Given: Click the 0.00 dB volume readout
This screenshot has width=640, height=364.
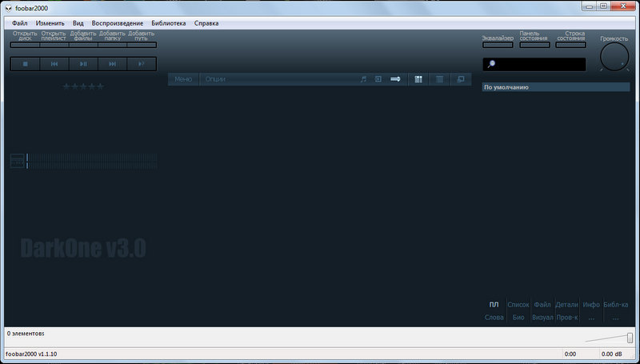Looking at the screenshot, I should (x=611, y=354).
